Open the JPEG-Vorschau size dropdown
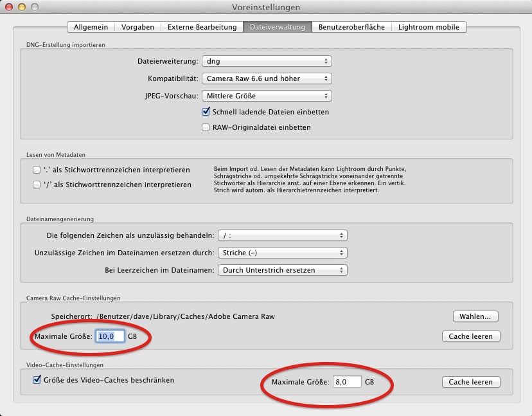 tap(266, 96)
